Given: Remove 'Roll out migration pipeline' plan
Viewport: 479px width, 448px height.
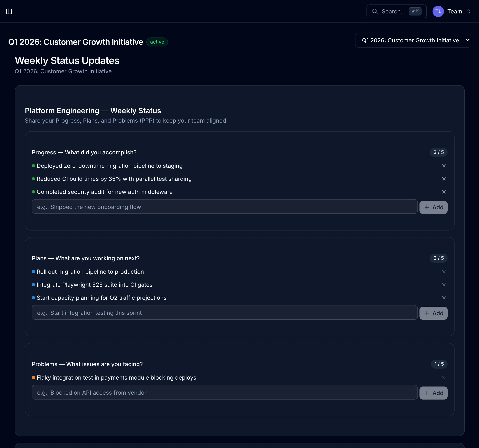Looking at the screenshot, I should coord(444,271).
